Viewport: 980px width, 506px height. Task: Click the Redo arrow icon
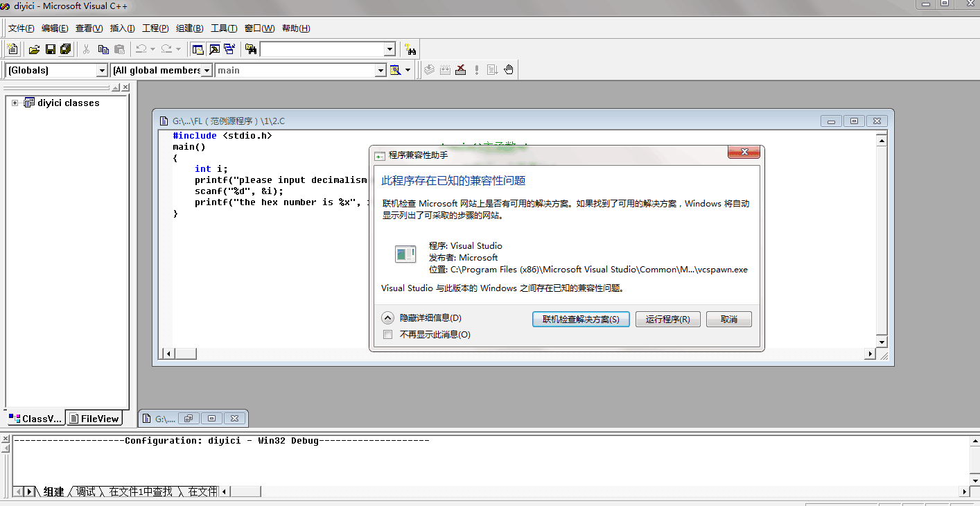pyautogui.click(x=166, y=49)
